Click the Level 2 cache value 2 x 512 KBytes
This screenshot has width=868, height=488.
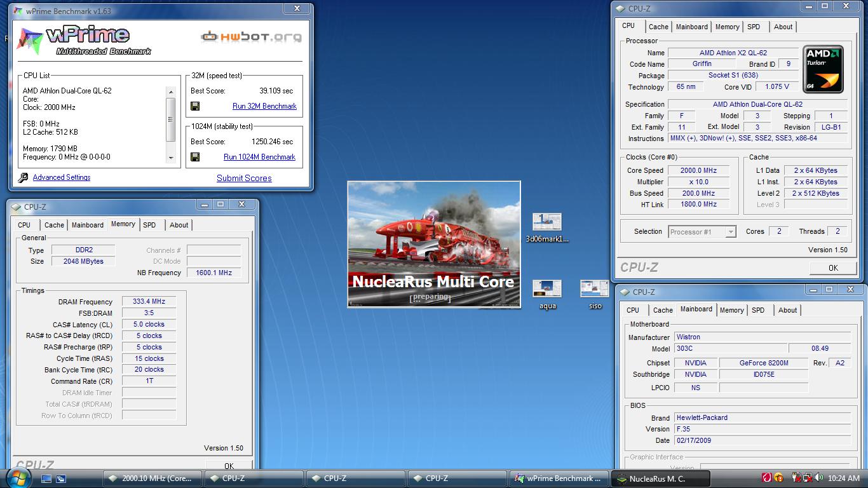click(816, 193)
